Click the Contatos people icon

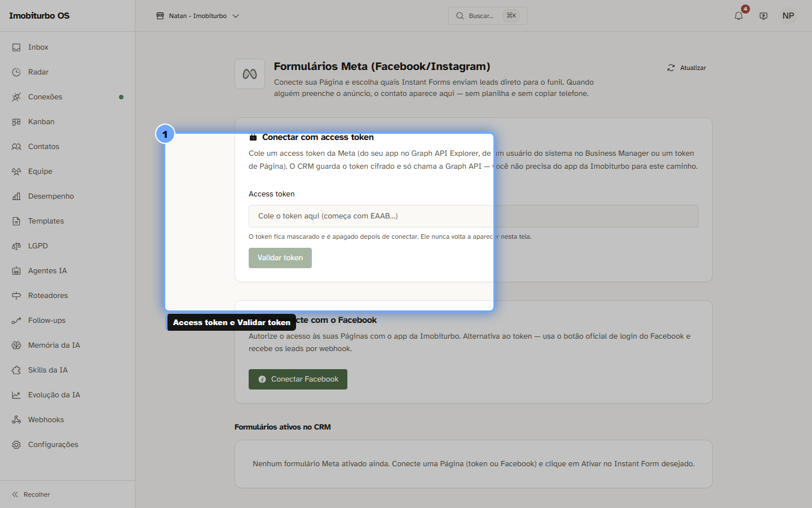click(x=16, y=147)
